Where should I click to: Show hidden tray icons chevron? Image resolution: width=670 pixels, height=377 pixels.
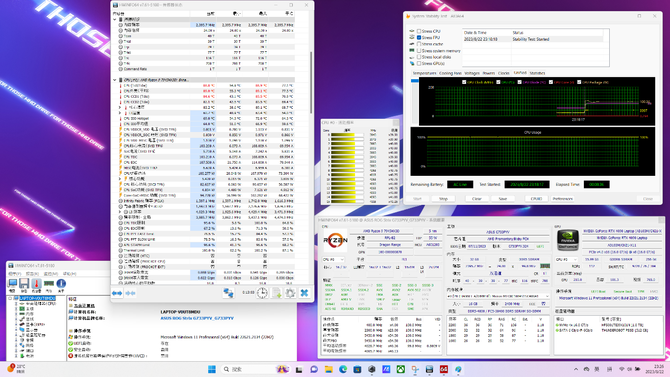pyautogui.click(x=576, y=369)
